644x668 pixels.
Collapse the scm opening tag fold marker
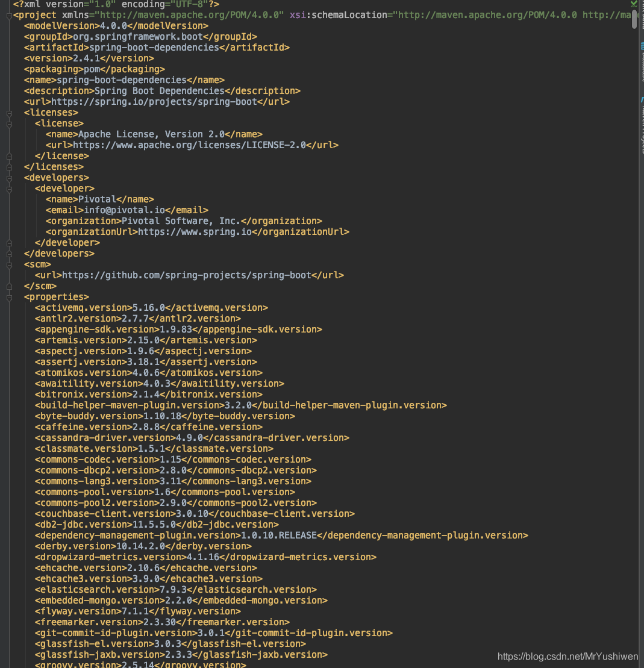point(9,265)
